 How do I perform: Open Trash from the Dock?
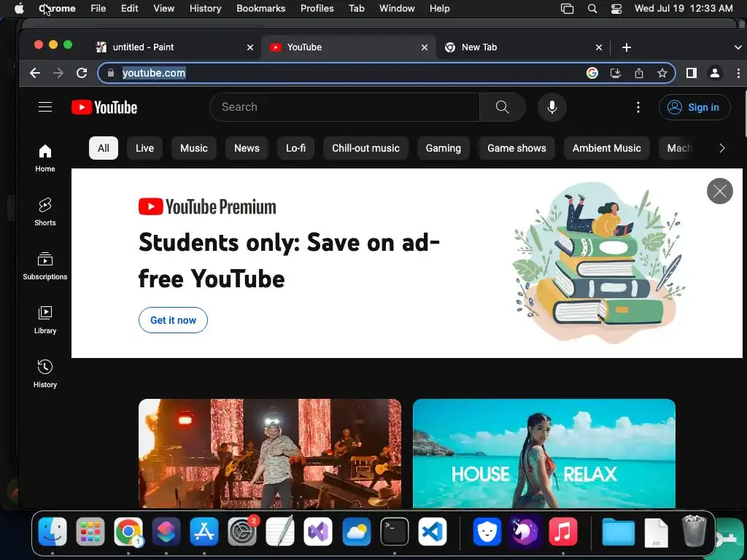(694, 532)
